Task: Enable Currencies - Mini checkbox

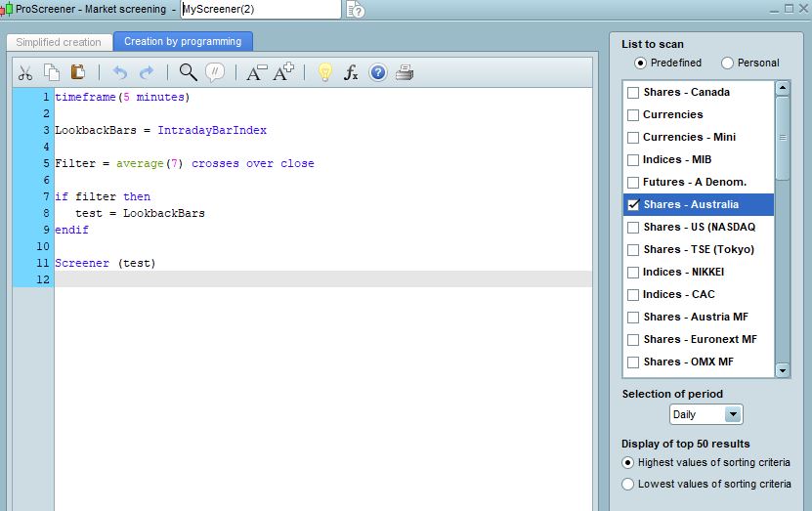Action: point(633,138)
